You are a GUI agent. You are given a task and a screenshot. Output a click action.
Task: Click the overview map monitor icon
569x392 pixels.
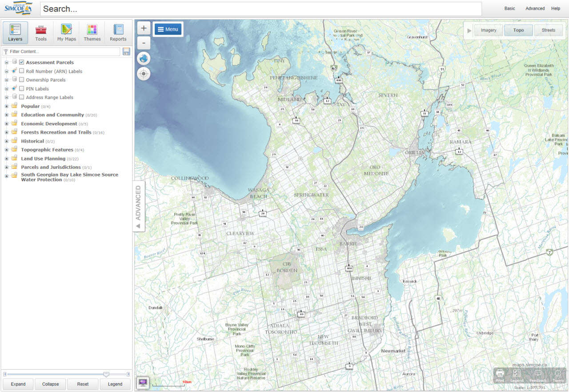click(x=143, y=382)
